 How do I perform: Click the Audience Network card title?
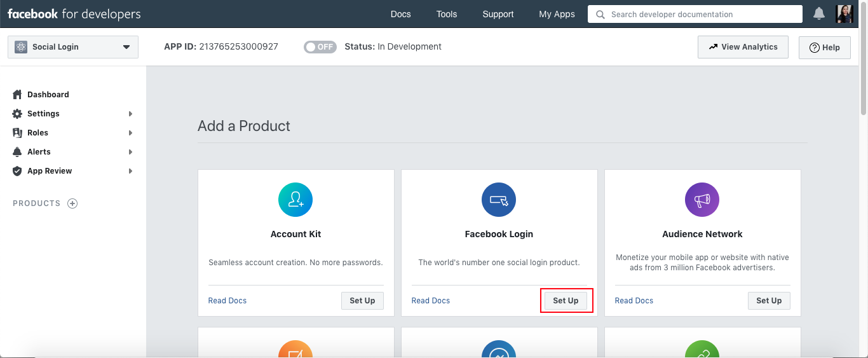[702, 234]
